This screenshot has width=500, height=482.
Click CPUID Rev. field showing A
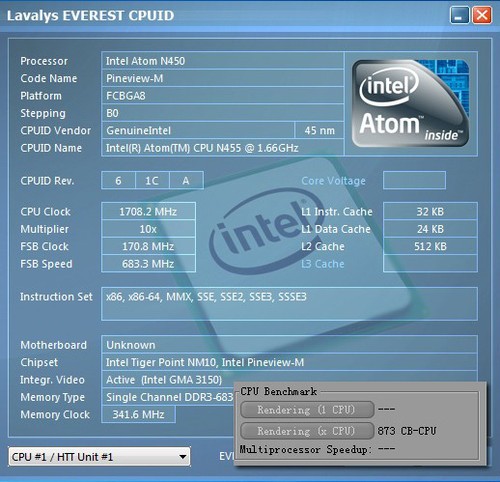tap(186, 180)
